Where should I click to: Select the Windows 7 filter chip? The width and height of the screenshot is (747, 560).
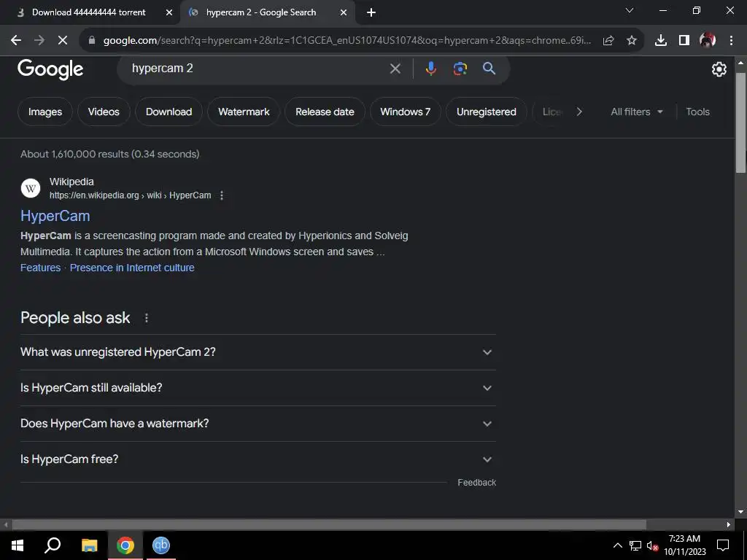(x=405, y=112)
